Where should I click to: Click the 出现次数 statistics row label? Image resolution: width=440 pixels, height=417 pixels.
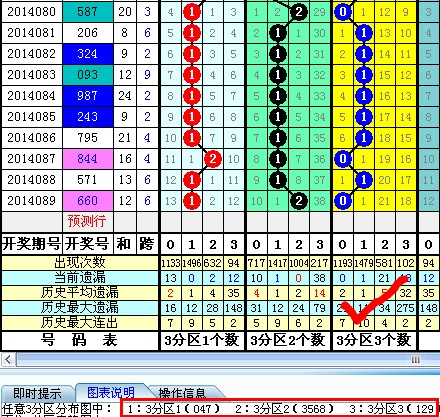(x=80, y=263)
